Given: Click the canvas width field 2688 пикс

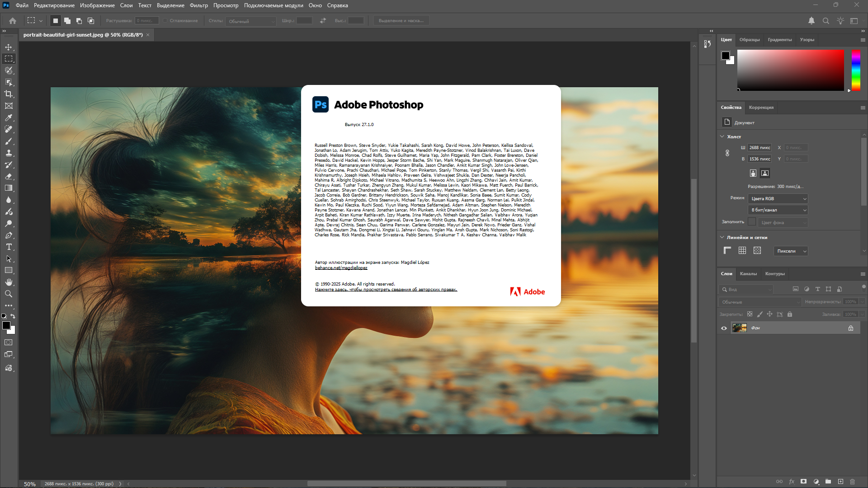Looking at the screenshot, I should [x=759, y=148].
